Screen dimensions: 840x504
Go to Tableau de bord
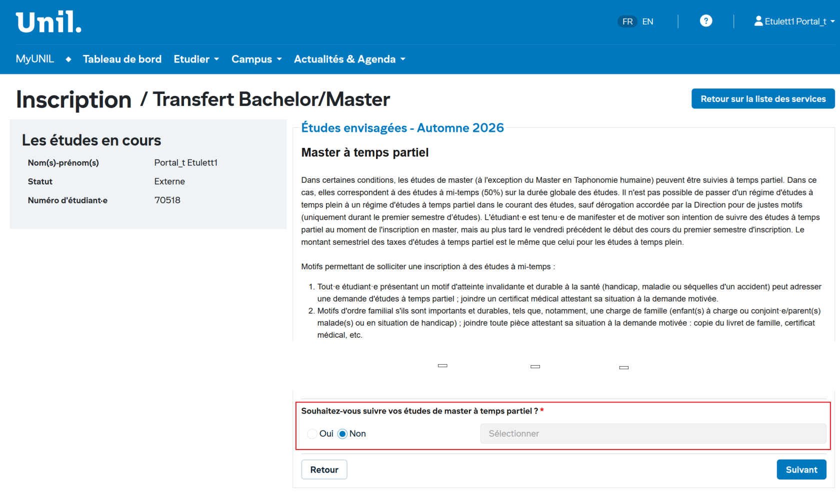point(122,59)
